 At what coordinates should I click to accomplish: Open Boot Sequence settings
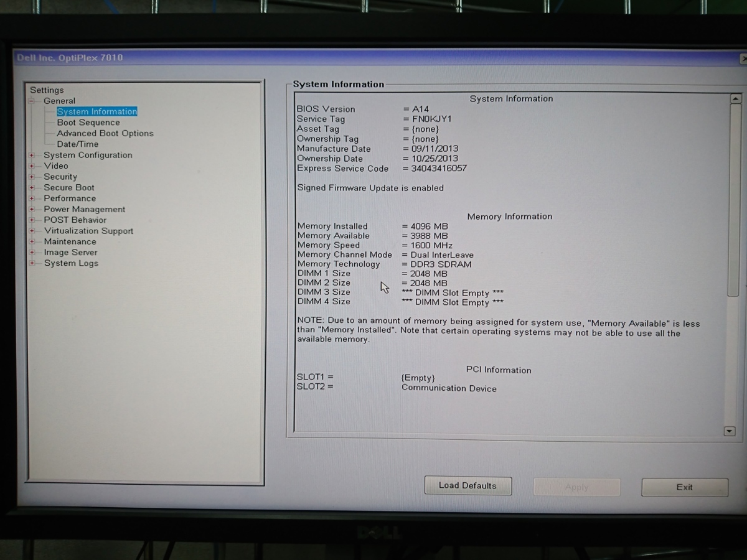tap(88, 123)
